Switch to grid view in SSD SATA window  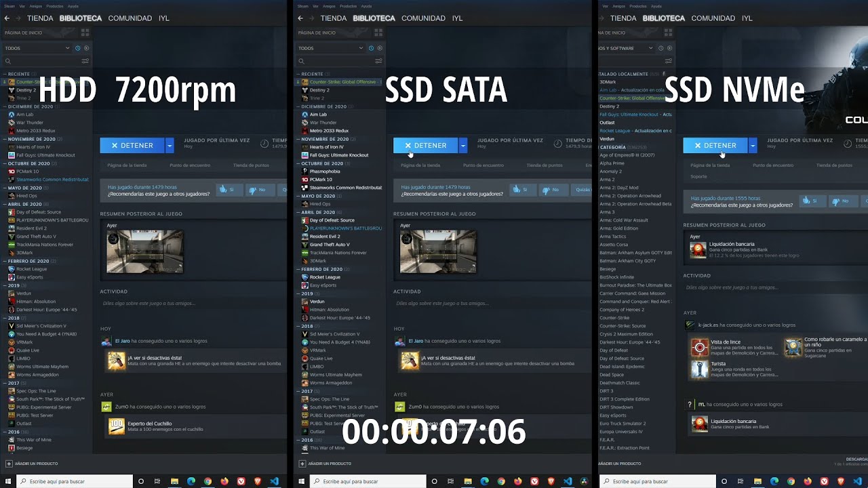click(x=378, y=32)
